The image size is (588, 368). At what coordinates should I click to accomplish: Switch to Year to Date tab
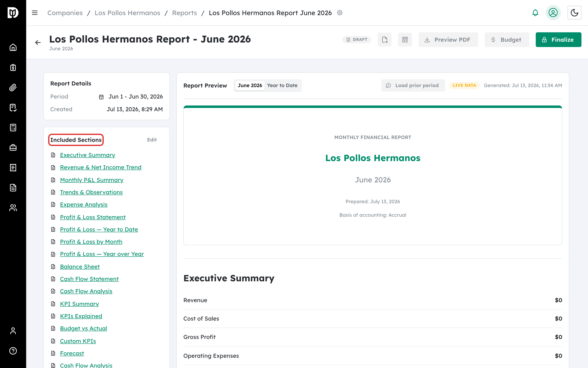coord(282,85)
